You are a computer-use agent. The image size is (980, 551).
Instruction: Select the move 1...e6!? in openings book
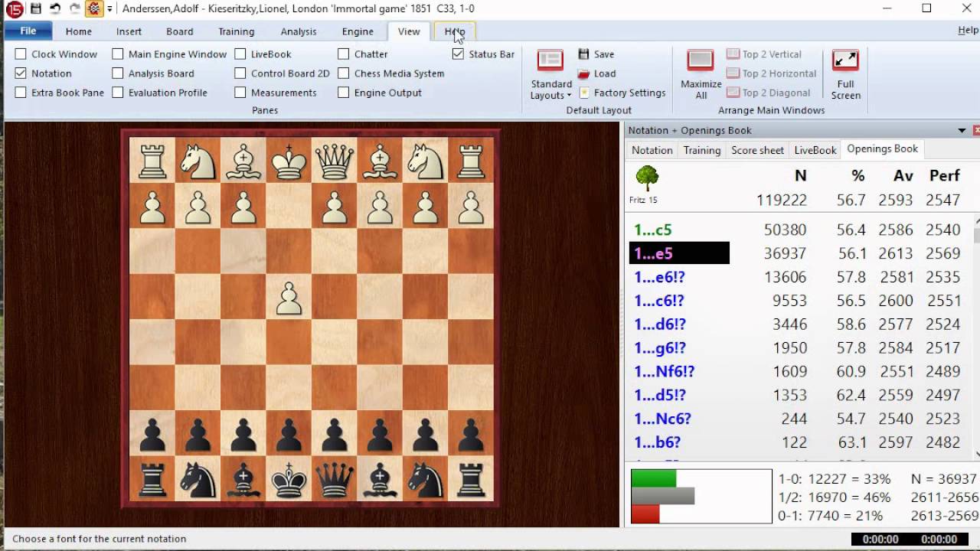click(x=659, y=277)
